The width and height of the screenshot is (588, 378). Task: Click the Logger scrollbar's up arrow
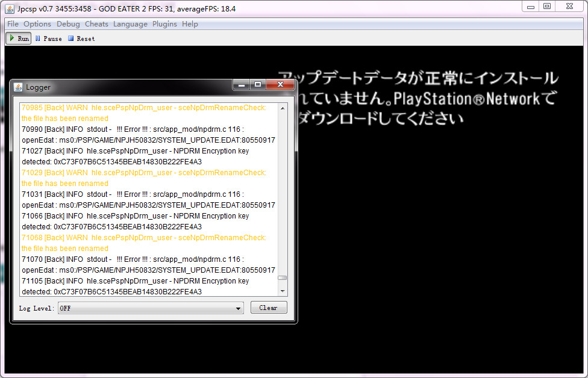pos(282,108)
